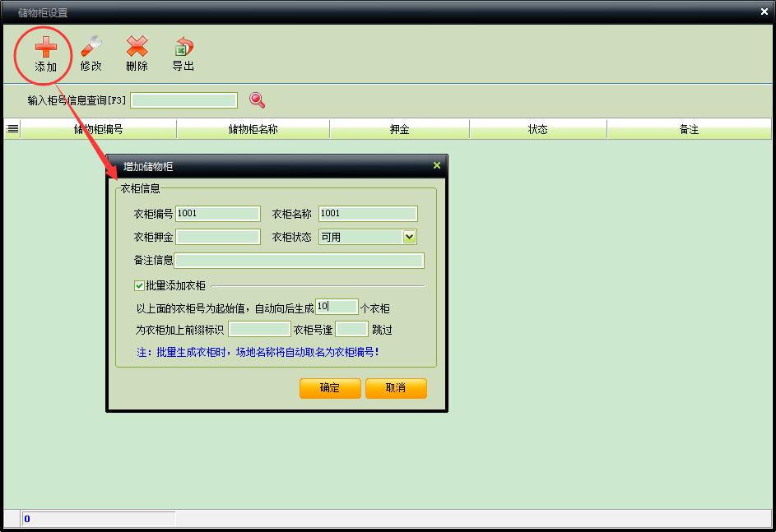Click the status bar count field
Screen dimensions: 776x532
click(x=99, y=519)
